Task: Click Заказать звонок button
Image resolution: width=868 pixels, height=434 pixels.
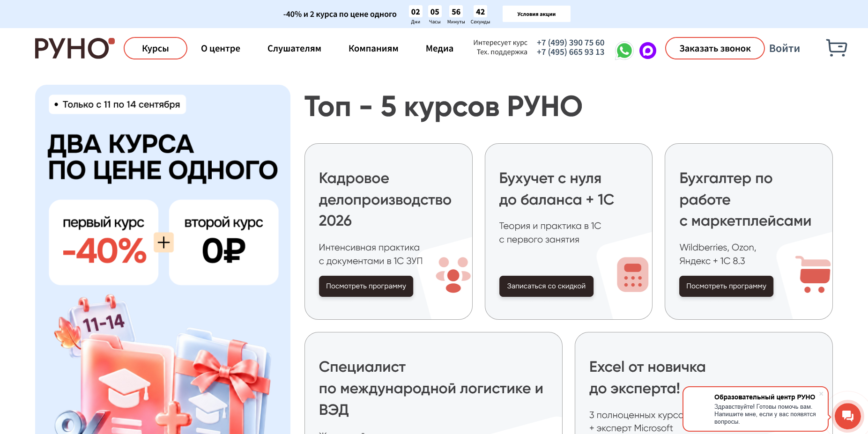Action: pyautogui.click(x=715, y=48)
